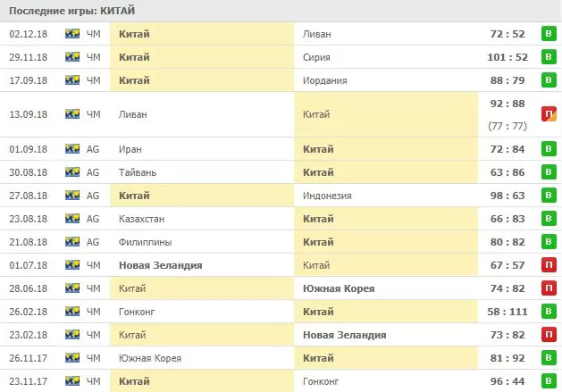This screenshot has height=392, width=562.
Task: Click the score 72 : 52
Action: pyautogui.click(x=507, y=34)
